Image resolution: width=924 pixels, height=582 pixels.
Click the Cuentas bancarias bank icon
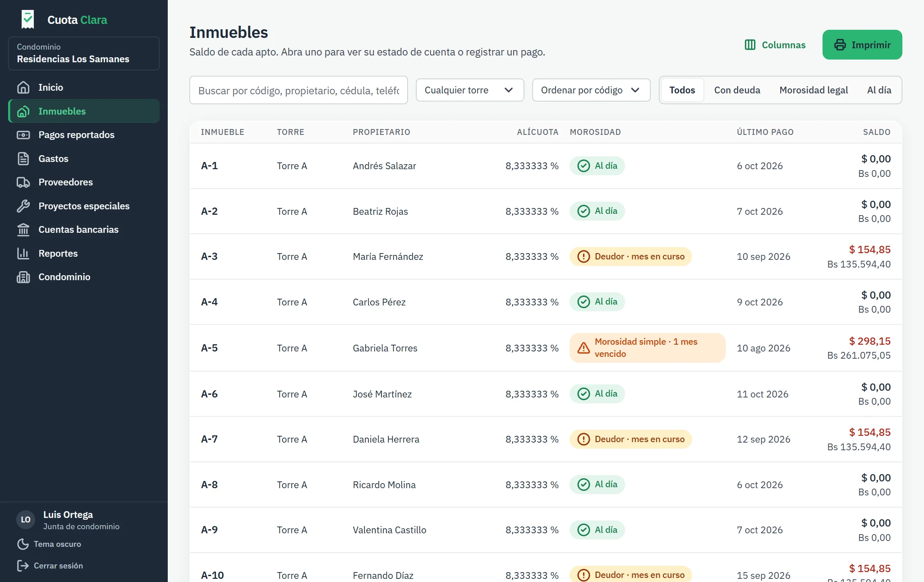(x=23, y=230)
